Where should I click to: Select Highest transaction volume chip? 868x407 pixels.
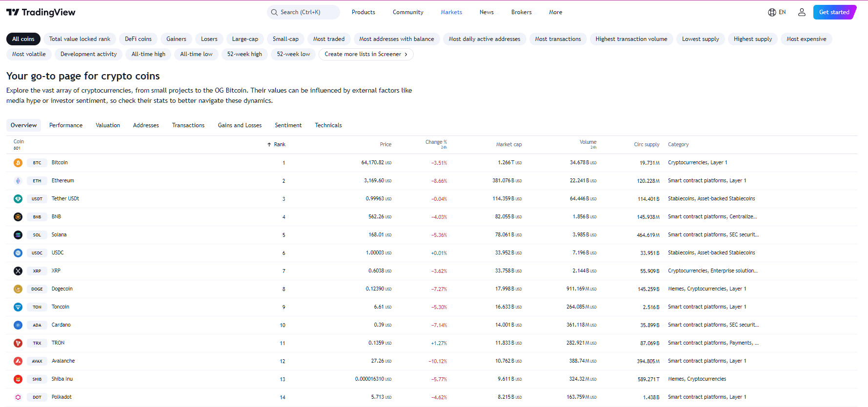point(631,39)
